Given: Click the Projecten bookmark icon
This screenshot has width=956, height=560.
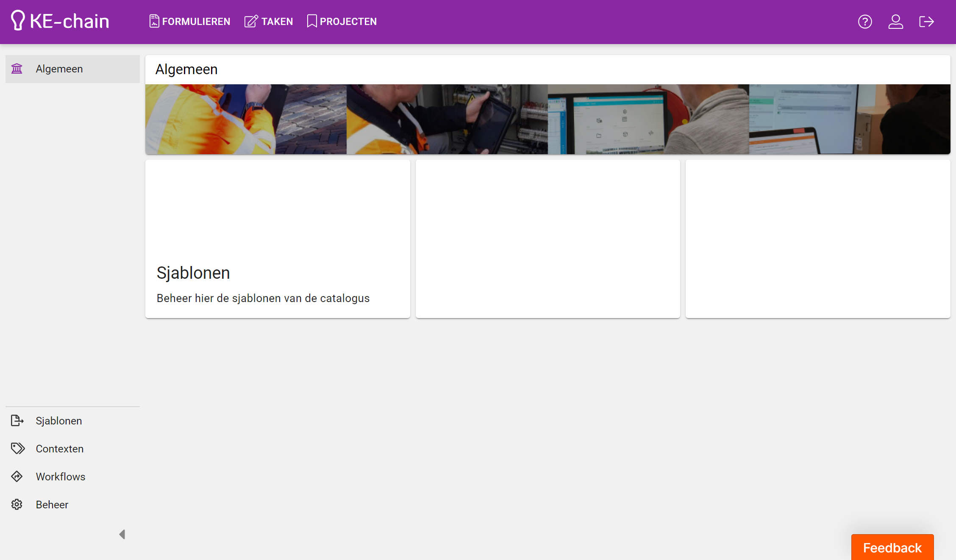Looking at the screenshot, I should [x=312, y=21].
